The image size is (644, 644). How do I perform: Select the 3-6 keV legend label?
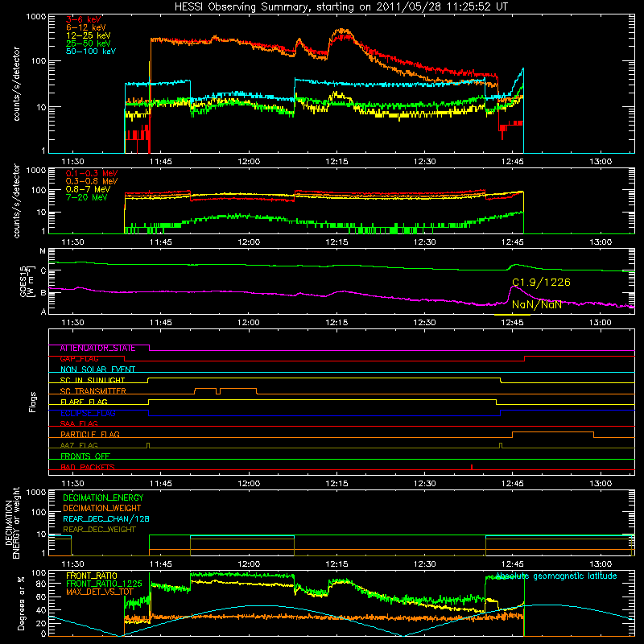84,19
